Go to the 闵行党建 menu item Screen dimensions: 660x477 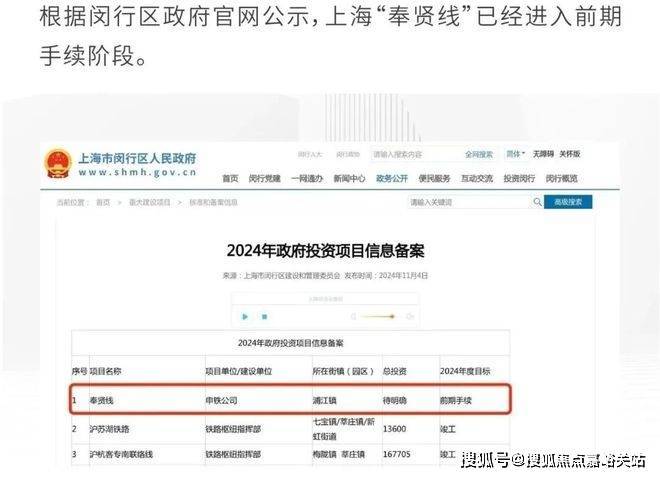tap(264, 178)
